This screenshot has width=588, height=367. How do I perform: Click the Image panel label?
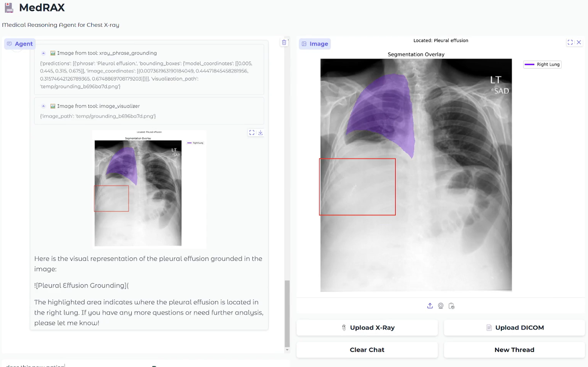point(315,44)
